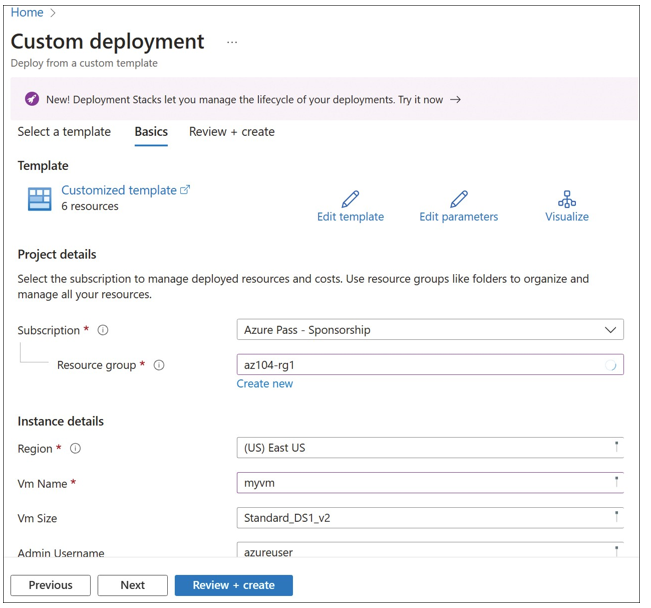Viewport: 651px width, 608px height.
Task: Click the Project details heading
Action: click(x=57, y=254)
